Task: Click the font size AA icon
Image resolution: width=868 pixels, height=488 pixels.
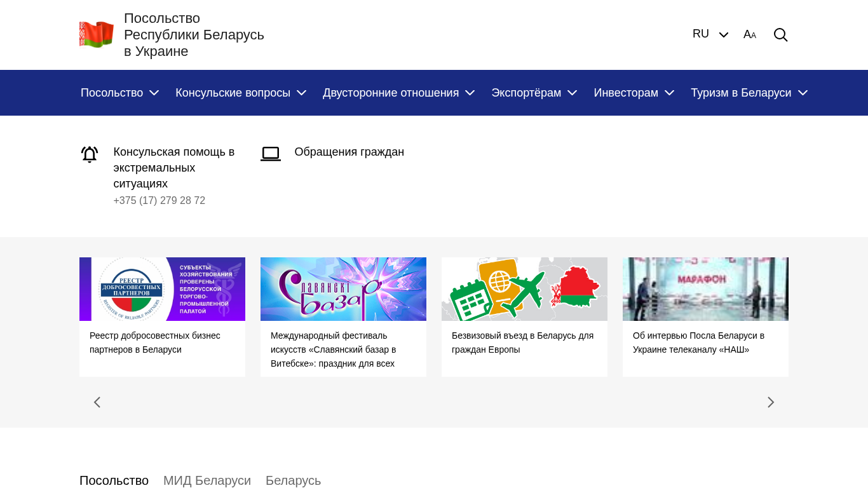Action: [x=750, y=35]
